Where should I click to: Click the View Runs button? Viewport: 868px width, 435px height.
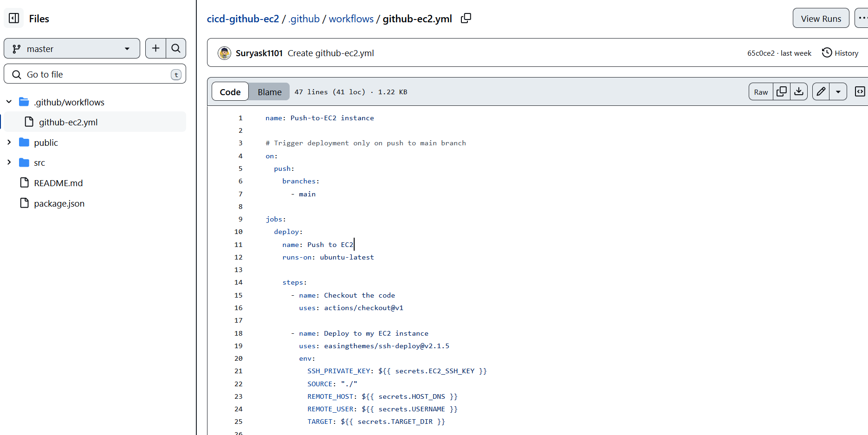click(x=821, y=18)
